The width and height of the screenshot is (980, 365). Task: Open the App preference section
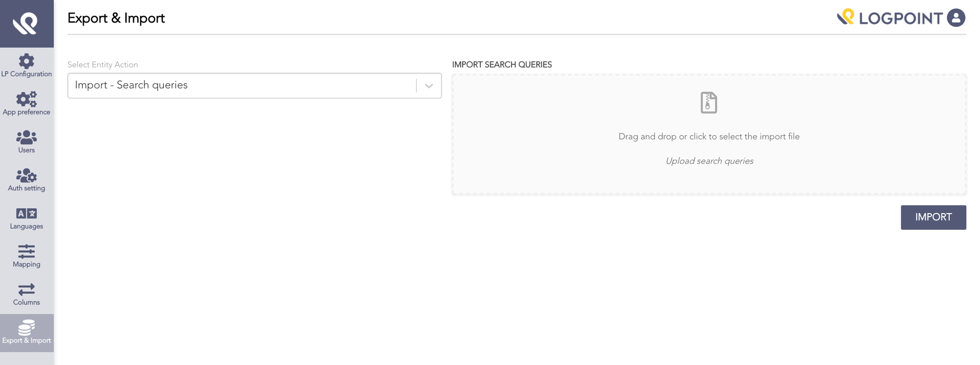coord(26,104)
